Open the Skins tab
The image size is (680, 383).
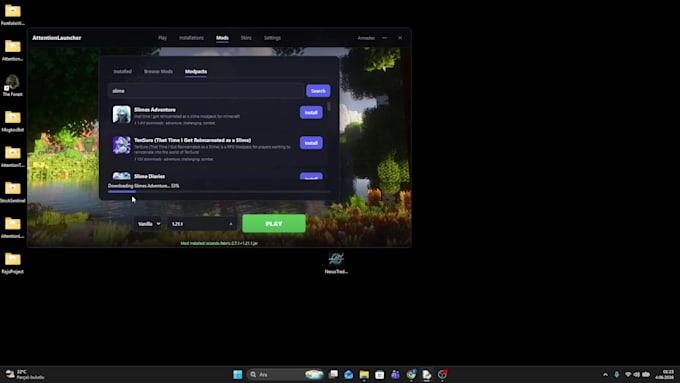[x=246, y=38]
